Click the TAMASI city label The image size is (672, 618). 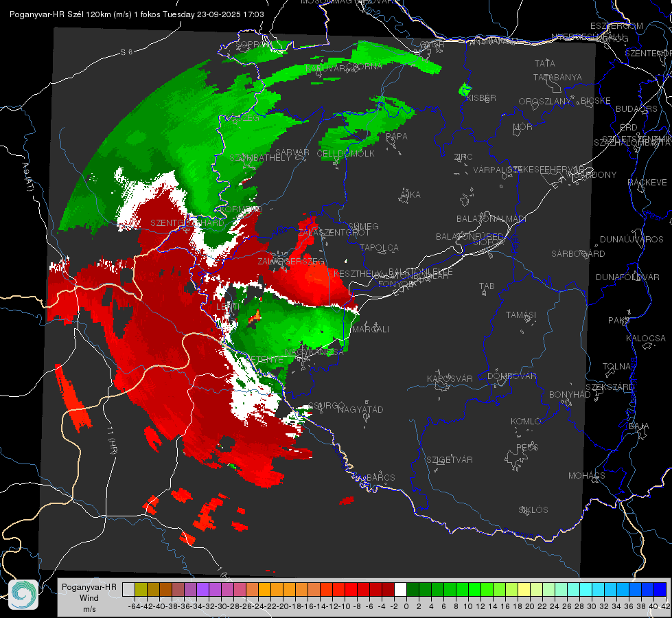tap(521, 314)
